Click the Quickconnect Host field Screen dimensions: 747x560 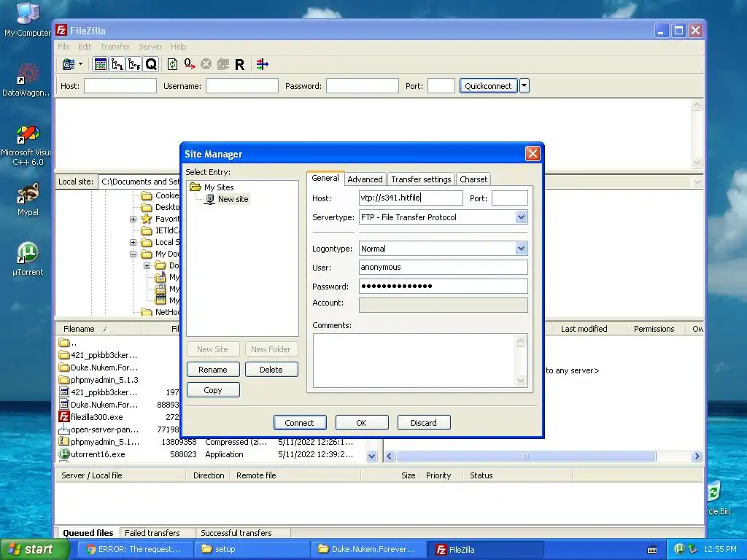(x=120, y=86)
